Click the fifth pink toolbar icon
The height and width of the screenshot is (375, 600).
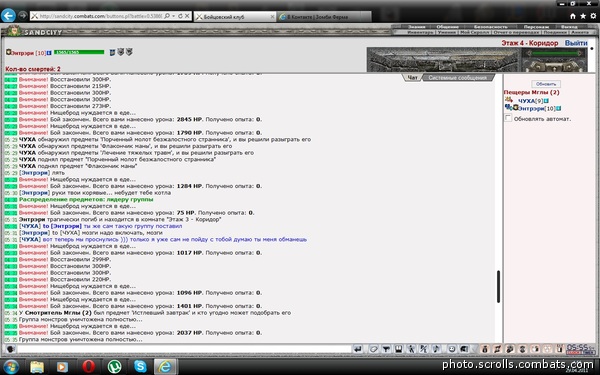(535, 349)
